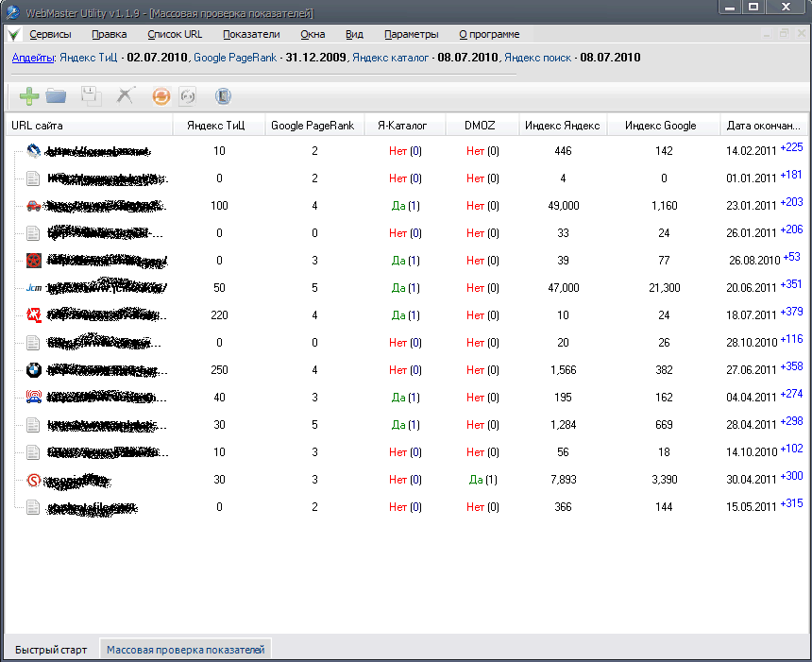Click the blue door Exit icon
Image resolution: width=812 pixels, height=662 pixels.
tap(223, 96)
